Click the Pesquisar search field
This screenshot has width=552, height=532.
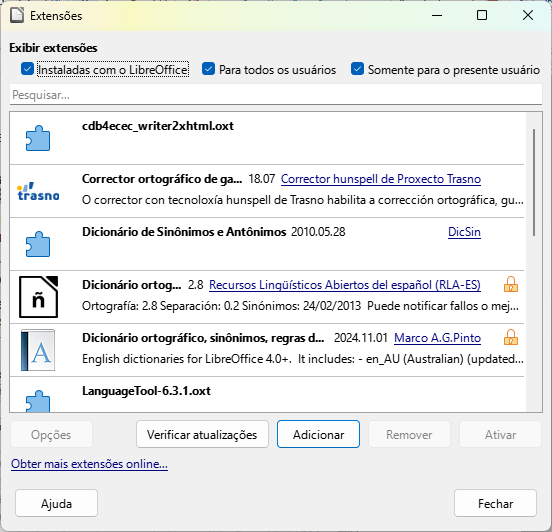click(276, 94)
